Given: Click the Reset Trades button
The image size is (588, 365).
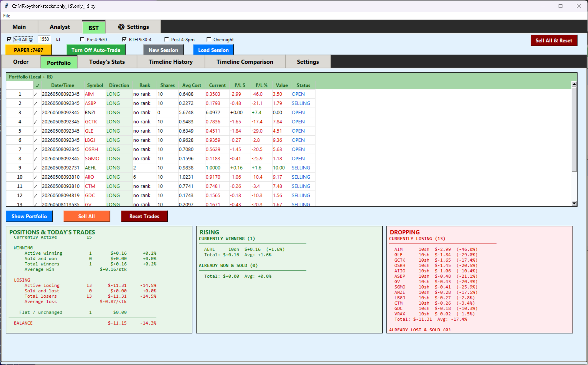Looking at the screenshot, I should coord(144,216).
